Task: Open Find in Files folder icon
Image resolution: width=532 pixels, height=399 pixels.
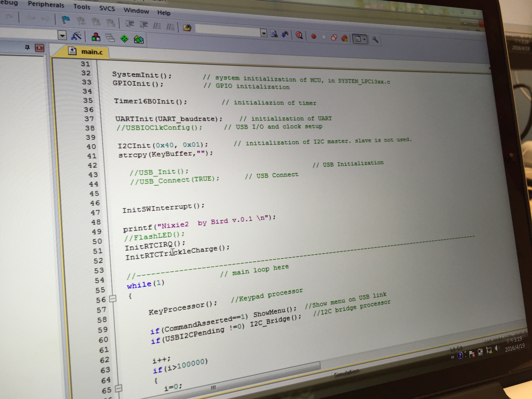Action: pyautogui.click(x=187, y=28)
